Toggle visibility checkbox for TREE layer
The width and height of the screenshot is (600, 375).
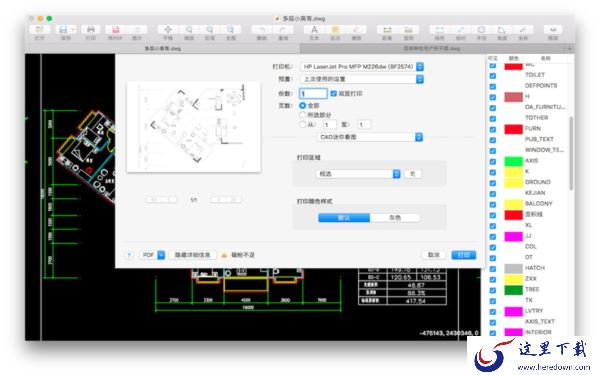(493, 290)
